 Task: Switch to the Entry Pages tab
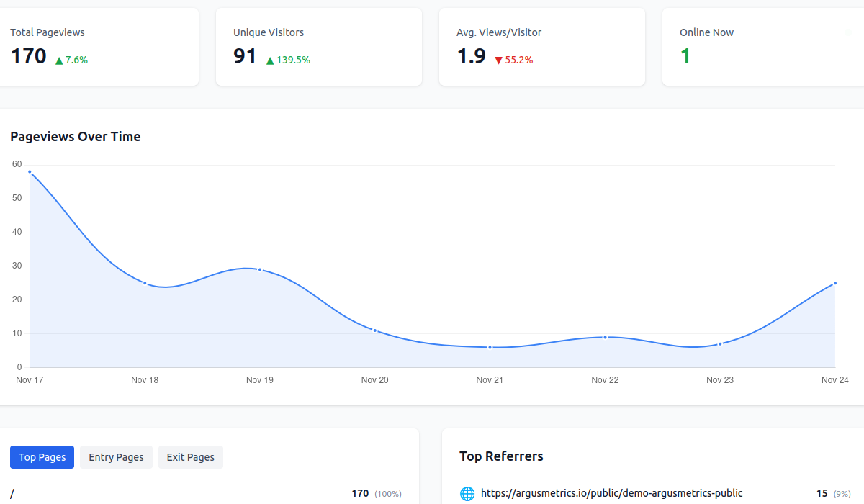click(115, 456)
